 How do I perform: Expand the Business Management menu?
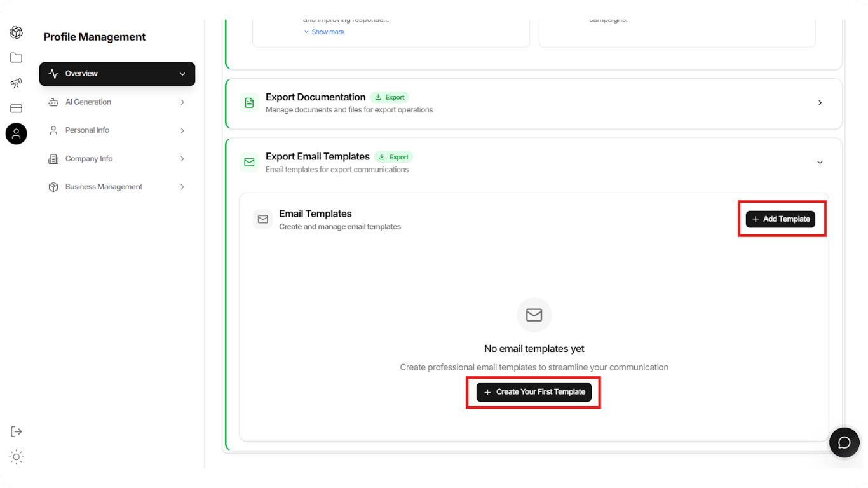pos(117,186)
